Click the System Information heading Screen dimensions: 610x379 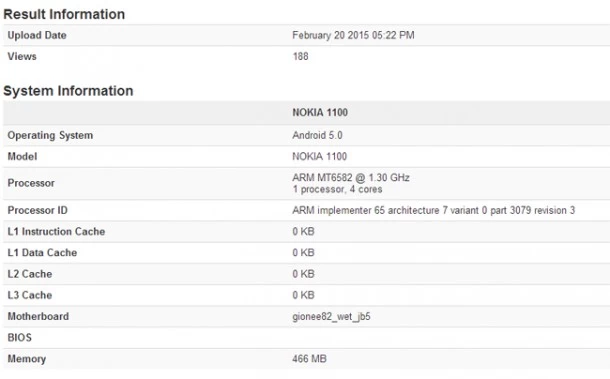(x=68, y=91)
